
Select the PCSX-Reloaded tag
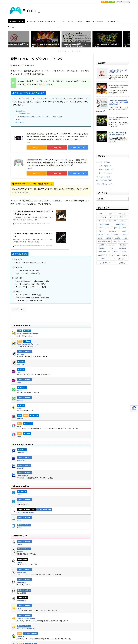click(x=104, y=241)
